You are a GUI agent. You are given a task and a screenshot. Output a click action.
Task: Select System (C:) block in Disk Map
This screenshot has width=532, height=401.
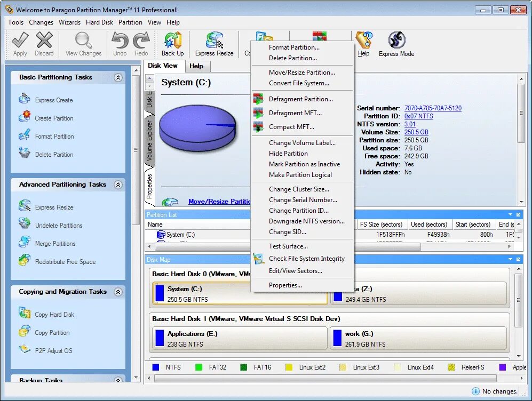pyautogui.click(x=240, y=293)
